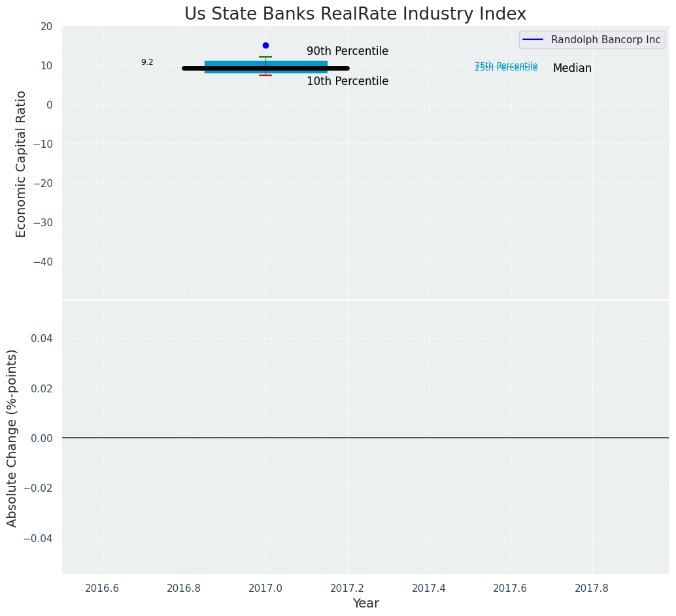676x616 pixels.
Task: Click the chart title text
Action: pos(355,14)
